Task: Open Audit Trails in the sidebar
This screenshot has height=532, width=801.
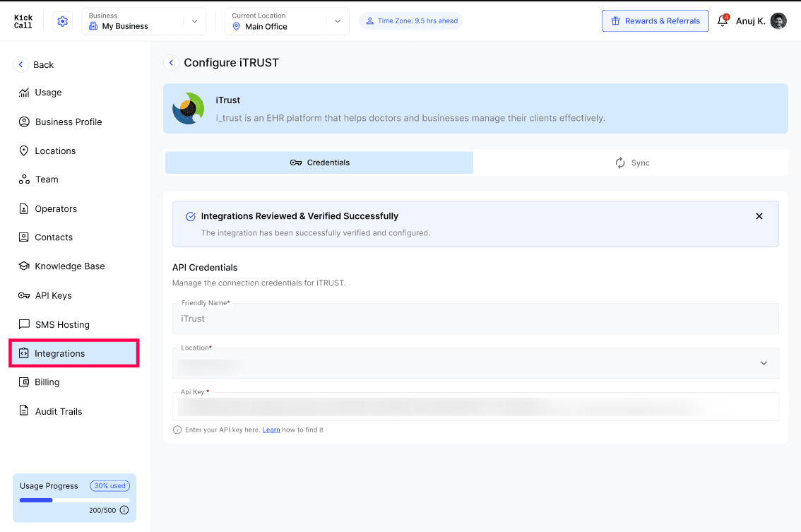Action: pos(74,411)
